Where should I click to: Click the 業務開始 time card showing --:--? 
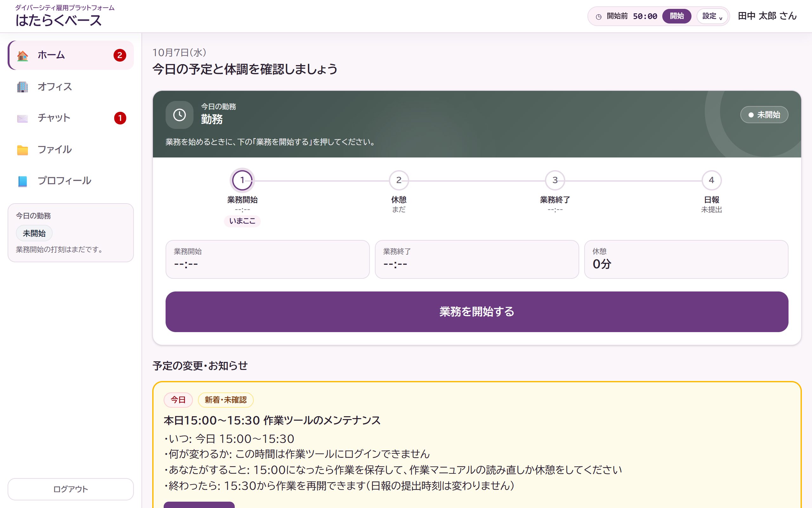pos(267,259)
